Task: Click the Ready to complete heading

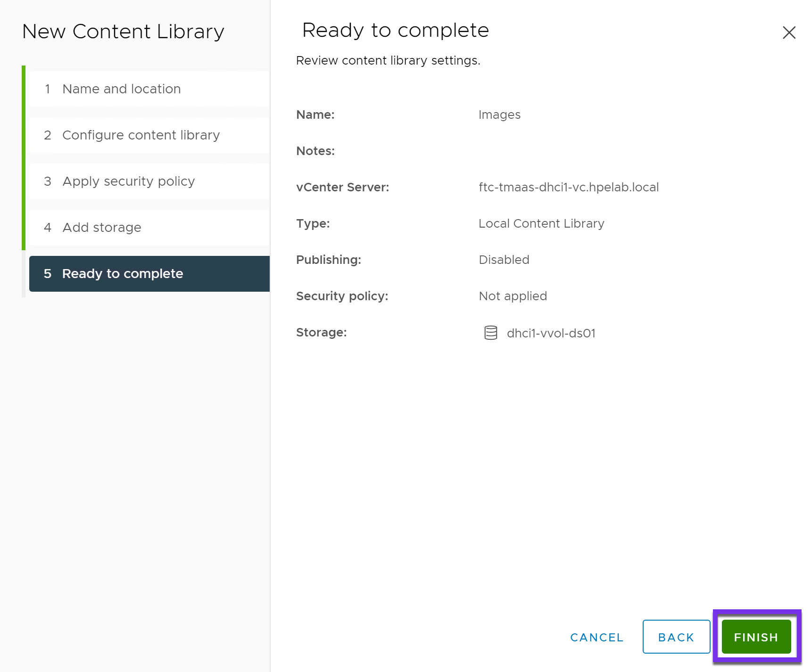Action: pyautogui.click(x=395, y=30)
